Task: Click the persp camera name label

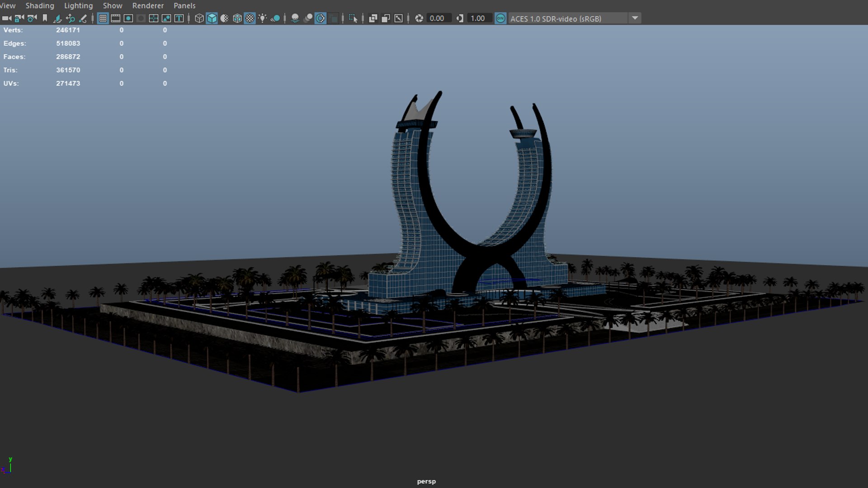Action: [426, 481]
